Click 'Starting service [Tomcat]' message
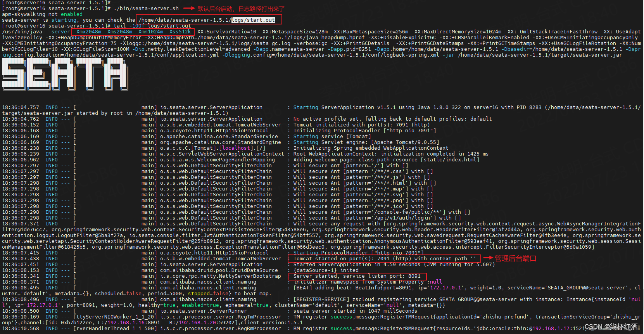644x334 pixels. [332, 136]
